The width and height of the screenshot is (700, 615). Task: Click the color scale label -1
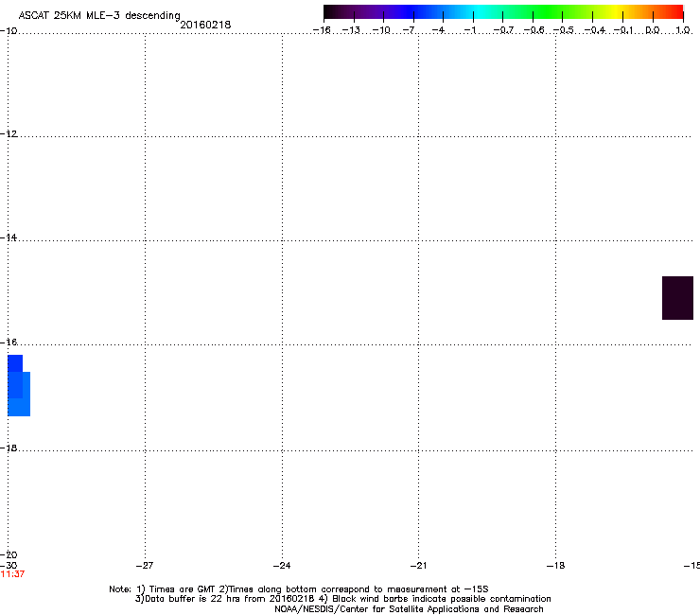[x=469, y=30]
